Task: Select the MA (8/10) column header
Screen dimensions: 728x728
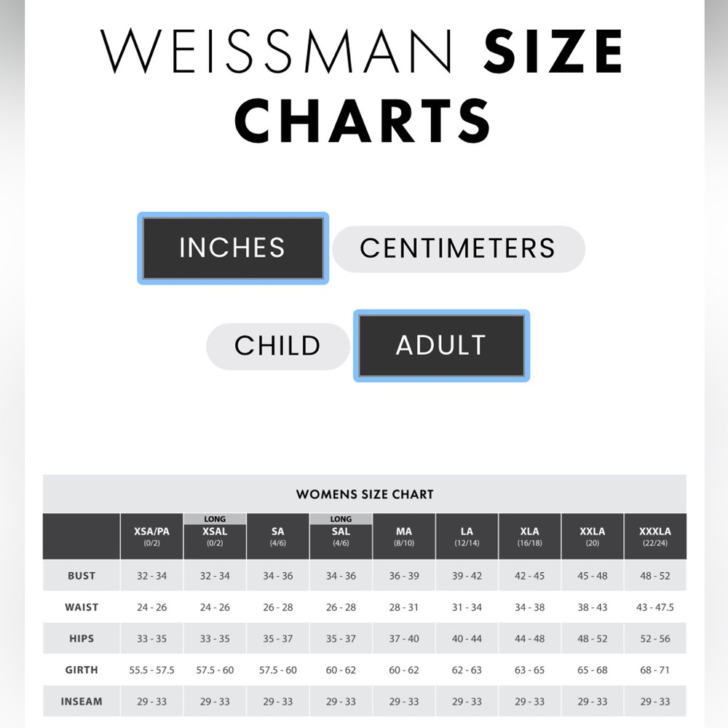Action: coord(404,537)
